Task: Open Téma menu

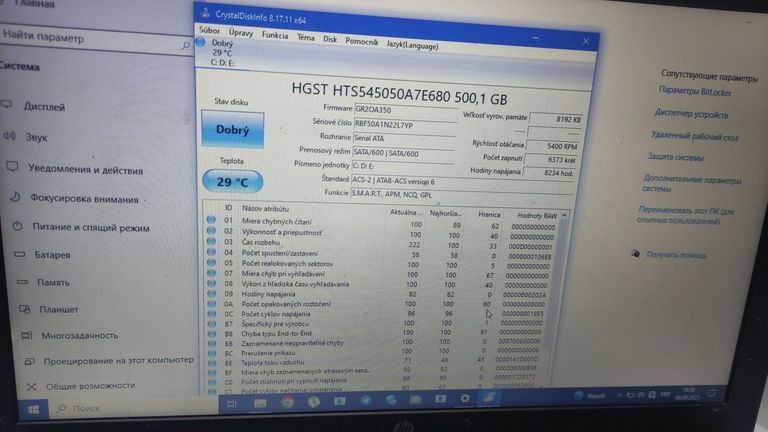Action: (x=306, y=37)
